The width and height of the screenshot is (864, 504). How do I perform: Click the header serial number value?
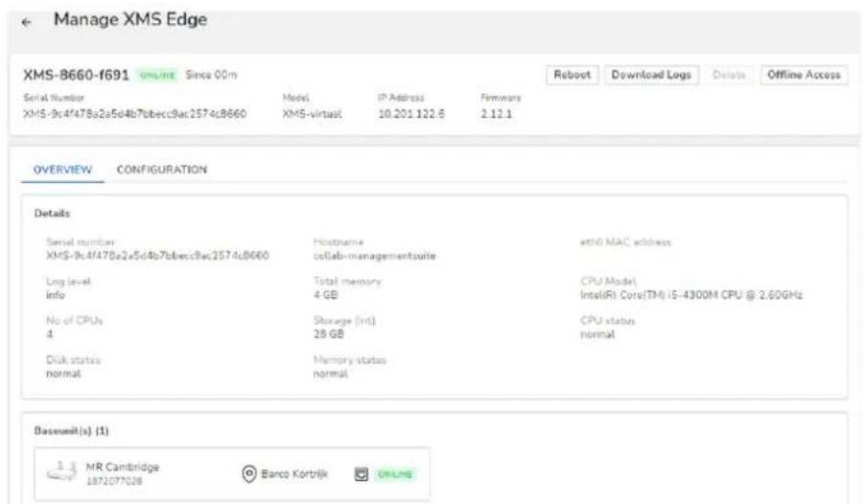pos(134,114)
